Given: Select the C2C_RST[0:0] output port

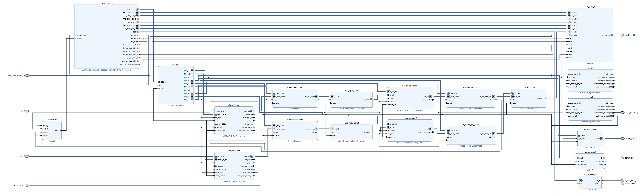Looking at the screenshot, I should coord(623,113).
